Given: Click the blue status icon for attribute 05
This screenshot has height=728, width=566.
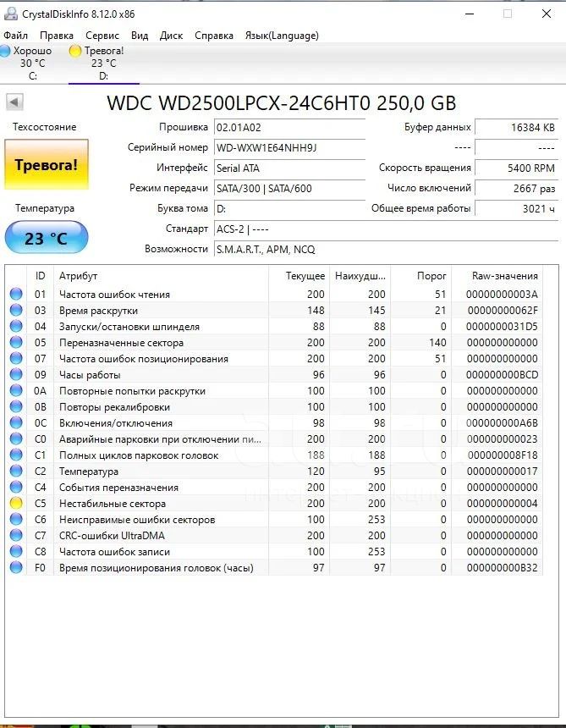Looking at the screenshot, I should pyautogui.click(x=16, y=342).
